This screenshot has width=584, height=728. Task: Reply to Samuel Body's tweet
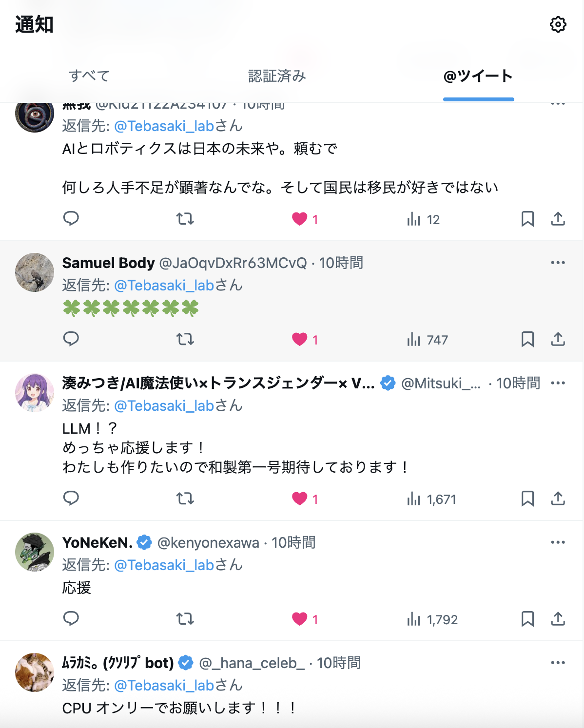point(71,339)
